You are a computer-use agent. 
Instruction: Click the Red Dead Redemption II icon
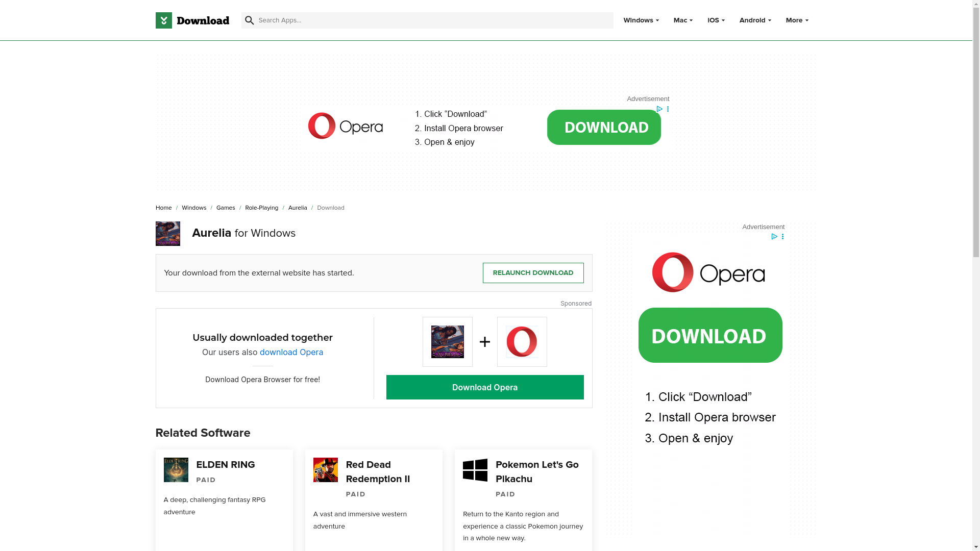pos(326,470)
